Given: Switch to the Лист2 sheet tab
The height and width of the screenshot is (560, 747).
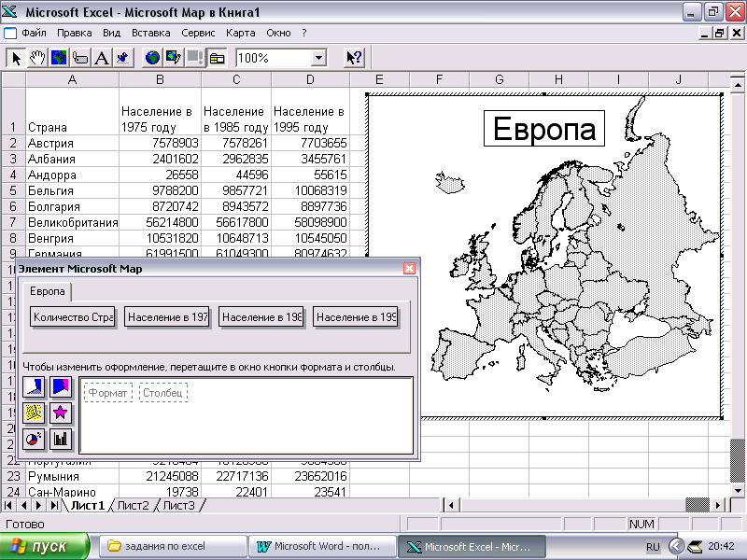Looking at the screenshot, I should (x=133, y=505).
